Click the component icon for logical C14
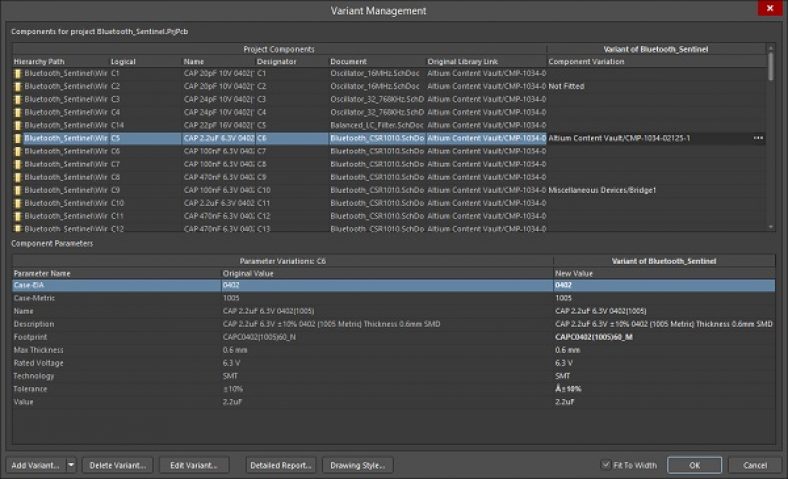The width and height of the screenshot is (788, 479). [x=18, y=125]
